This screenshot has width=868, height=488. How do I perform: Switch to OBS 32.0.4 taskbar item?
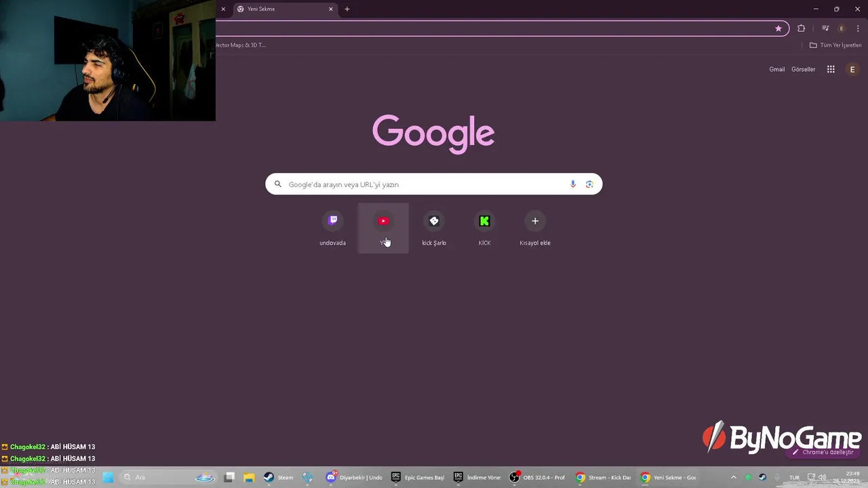click(x=538, y=477)
